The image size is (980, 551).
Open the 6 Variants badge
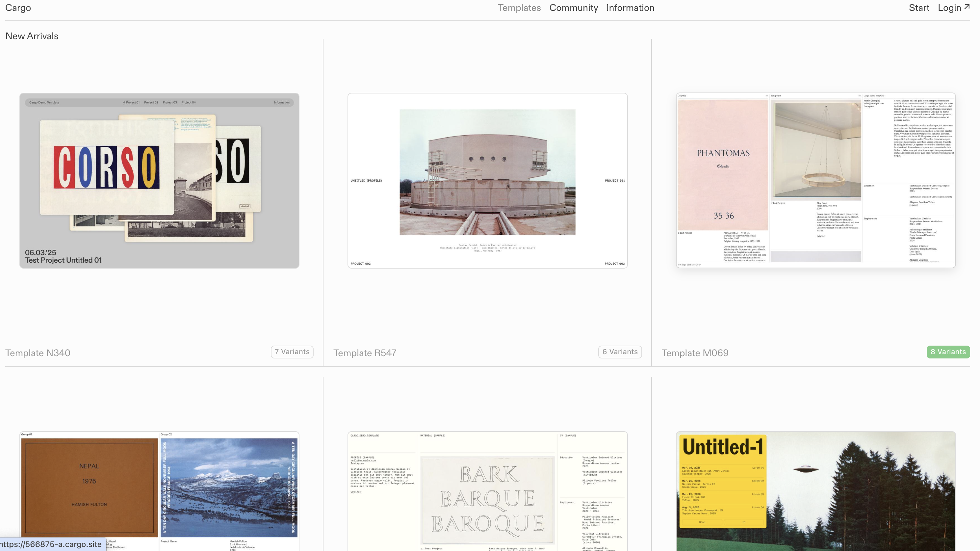[620, 352]
